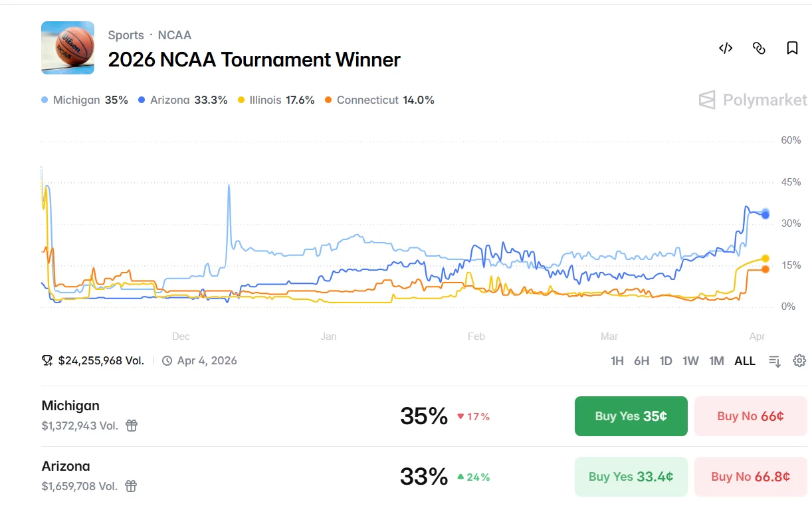Copy the market link icon
812x506 pixels.
(759, 48)
